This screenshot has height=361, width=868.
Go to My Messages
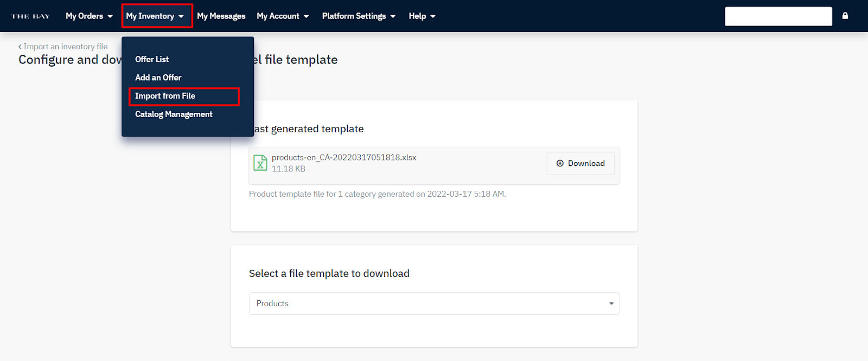221,16
